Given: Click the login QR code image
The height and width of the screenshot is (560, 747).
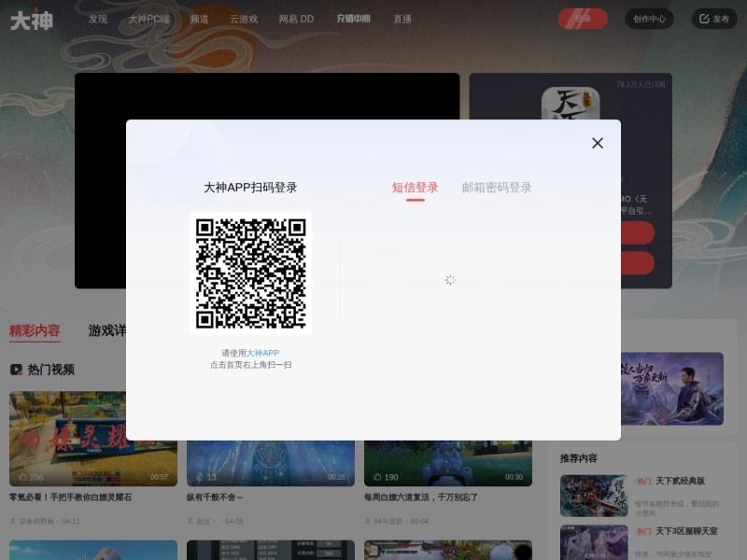Looking at the screenshot, I should (250, 273).
